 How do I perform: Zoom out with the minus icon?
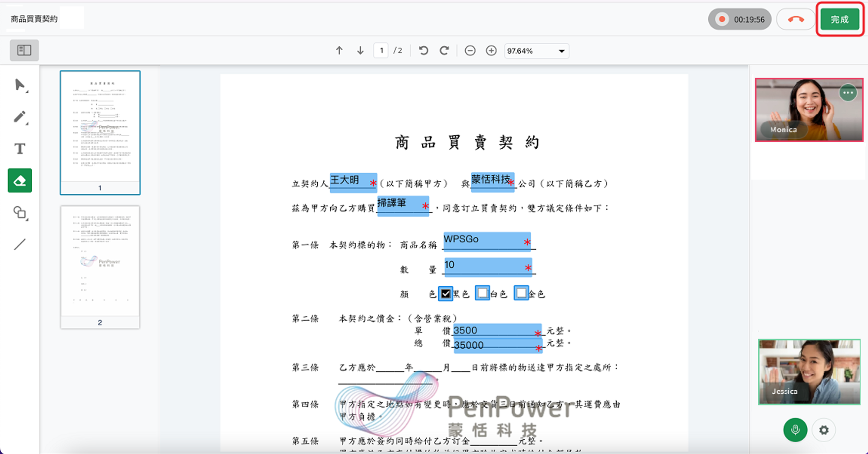click(x=470, y=51)
